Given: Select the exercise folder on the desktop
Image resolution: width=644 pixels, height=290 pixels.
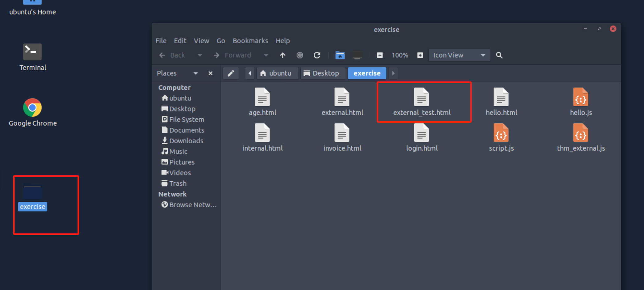Looking at the screenshot, I should point(32,197).
